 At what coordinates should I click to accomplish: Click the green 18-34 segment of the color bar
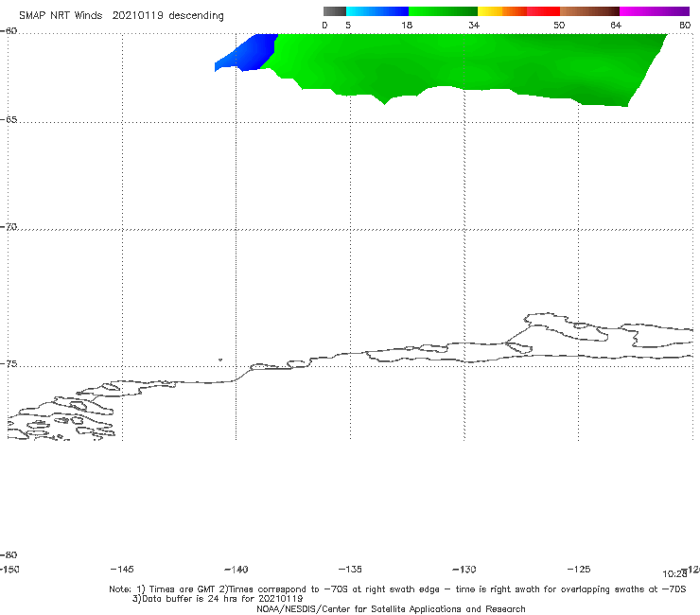coord(443,11)
